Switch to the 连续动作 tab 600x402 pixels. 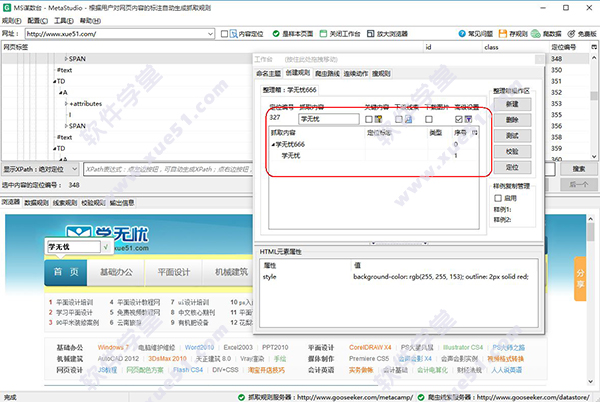pos(356,73)
